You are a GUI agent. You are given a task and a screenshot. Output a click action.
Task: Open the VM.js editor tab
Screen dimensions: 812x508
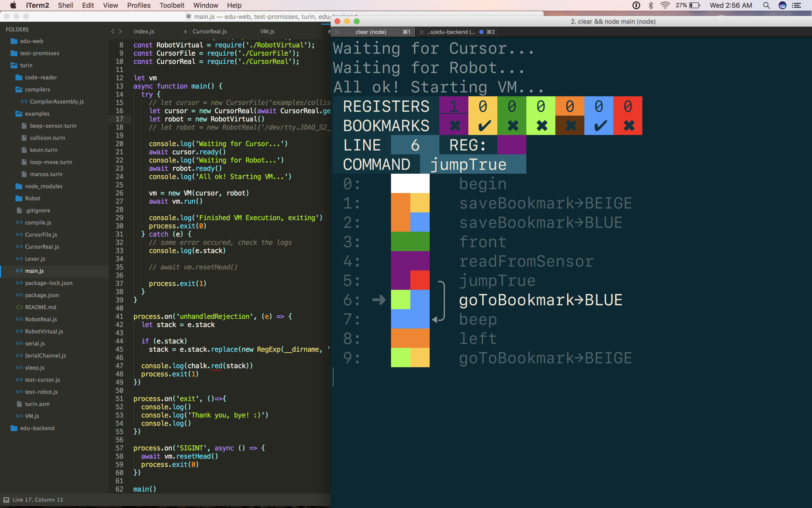(268, 31)
